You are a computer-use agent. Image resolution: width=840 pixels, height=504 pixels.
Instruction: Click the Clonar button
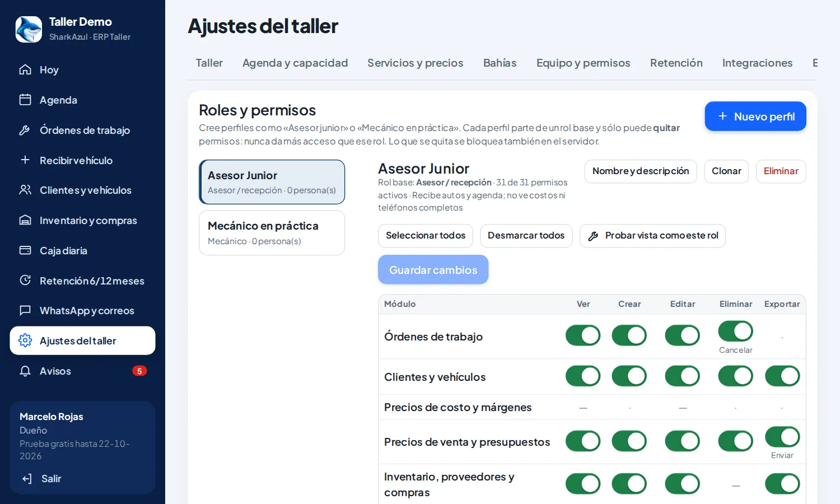pos(726,171)
